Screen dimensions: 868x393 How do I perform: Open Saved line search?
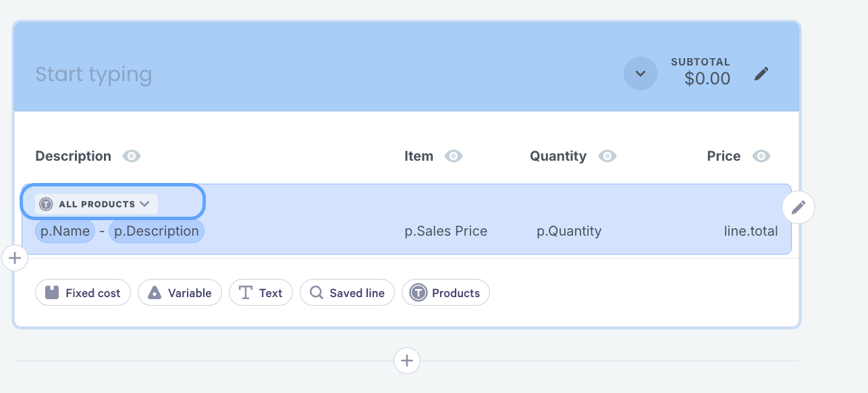pyautogui.click(x=347, y=293)
